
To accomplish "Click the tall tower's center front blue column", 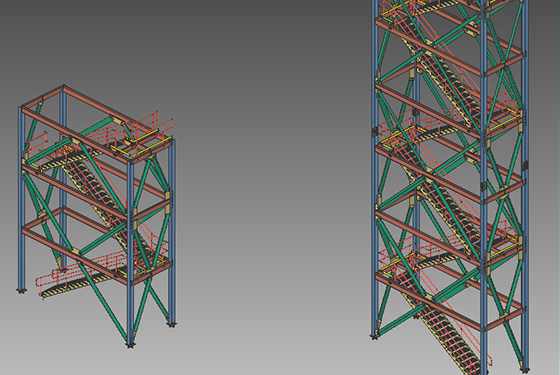I will click(484, 186).
